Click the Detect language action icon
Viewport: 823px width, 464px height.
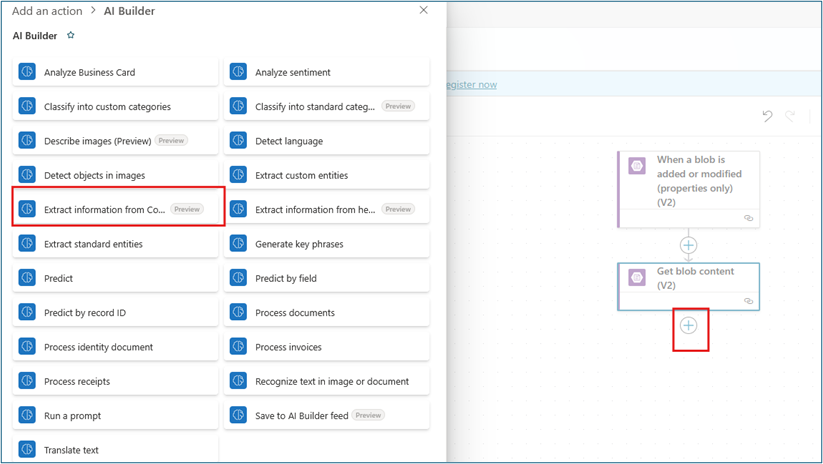tap(238, 140)
